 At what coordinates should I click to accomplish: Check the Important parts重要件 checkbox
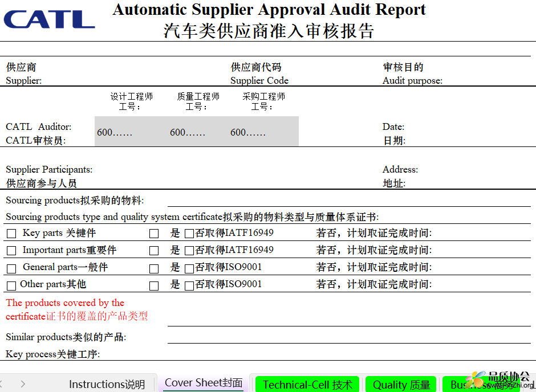(11, 251)
